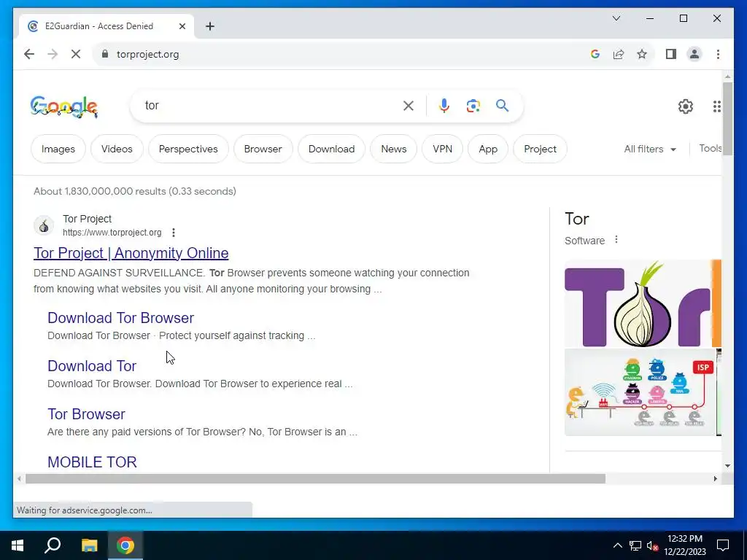Select the VPN filter chip
747x560 pixels.
(443, 149)
